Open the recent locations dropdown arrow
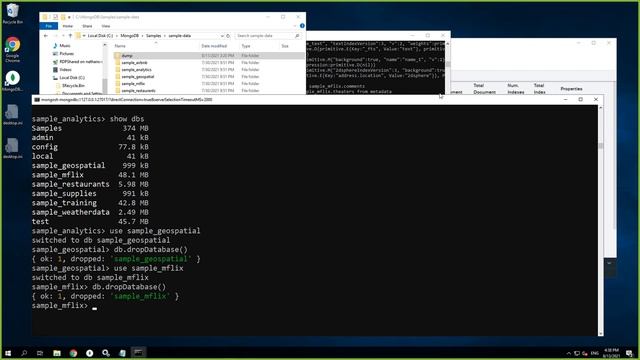The width and height of the screenshot is (640, 360). pyautogui.click(x=62, y=36)
